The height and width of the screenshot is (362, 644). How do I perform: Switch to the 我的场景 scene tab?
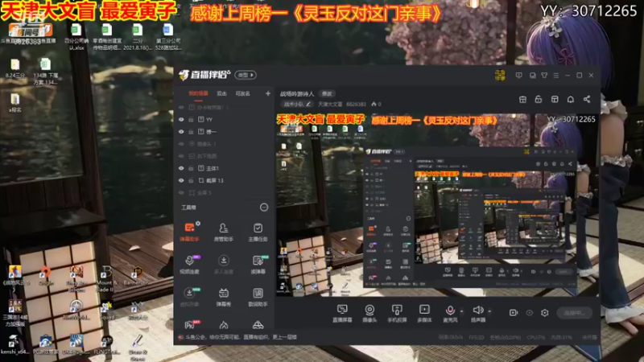(198, 93)
